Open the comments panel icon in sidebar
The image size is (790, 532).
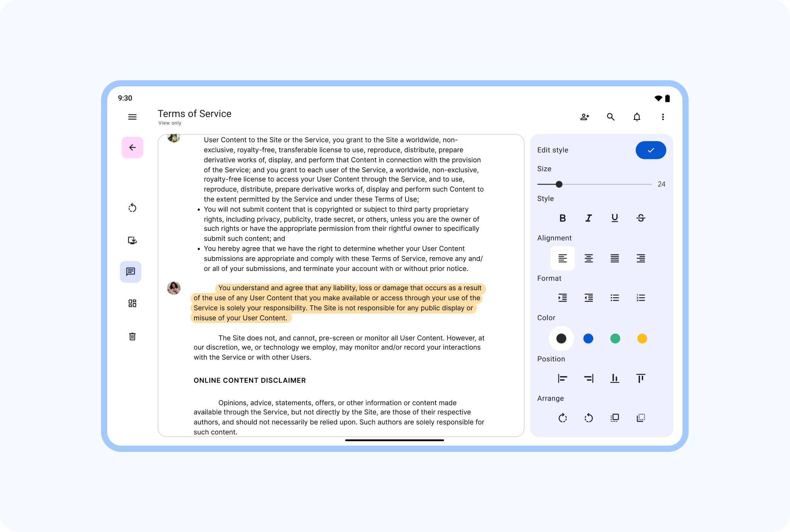[x=130, y=272]
